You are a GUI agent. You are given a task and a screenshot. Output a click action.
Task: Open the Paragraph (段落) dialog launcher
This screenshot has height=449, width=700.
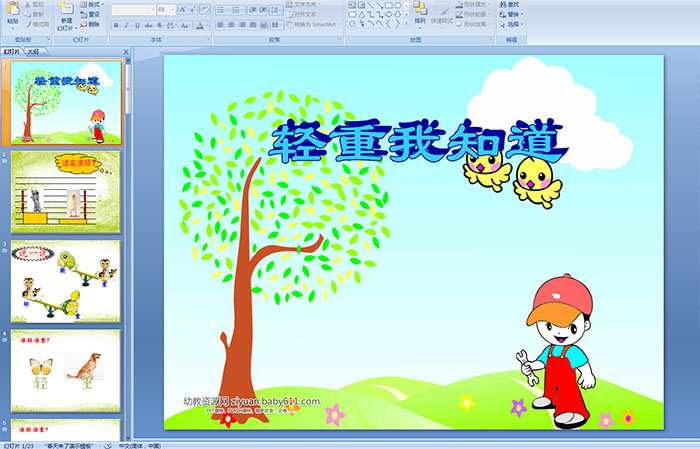[340, 40]
